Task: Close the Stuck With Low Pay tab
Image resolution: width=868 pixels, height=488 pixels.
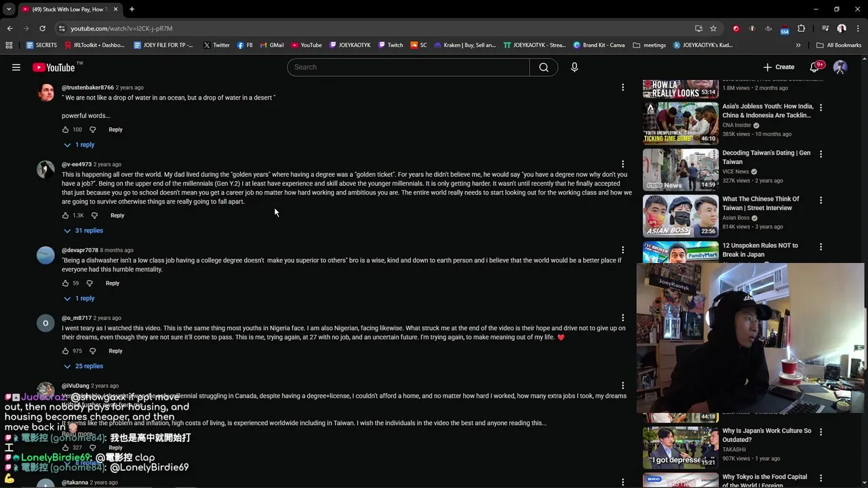Action: tap(115, 9)
